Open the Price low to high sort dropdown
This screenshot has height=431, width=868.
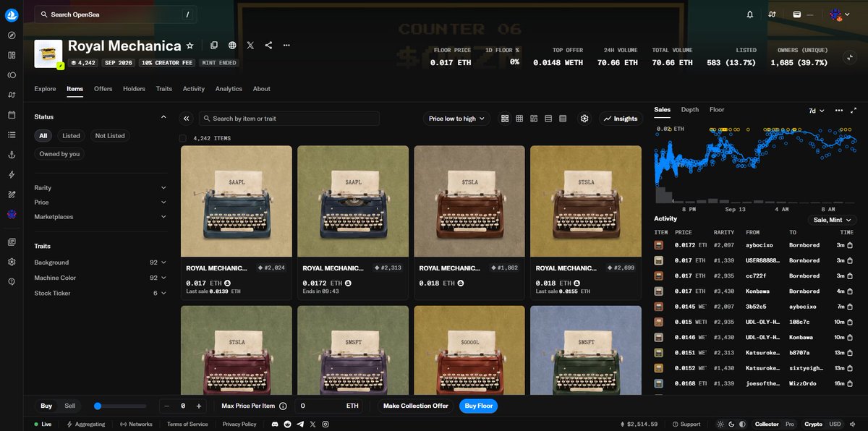pyautogui.click(x=456, y=119)
